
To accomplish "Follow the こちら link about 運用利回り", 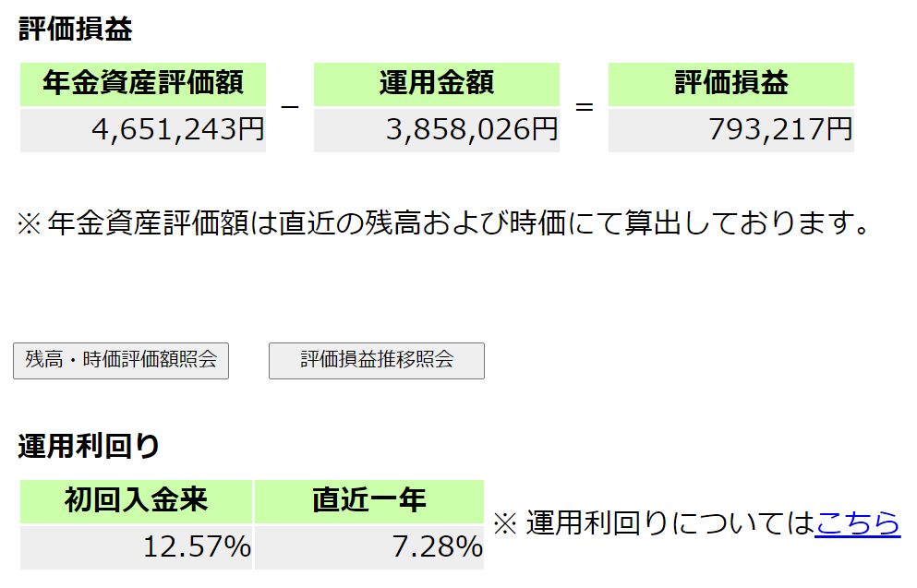I will coord(857,523).
